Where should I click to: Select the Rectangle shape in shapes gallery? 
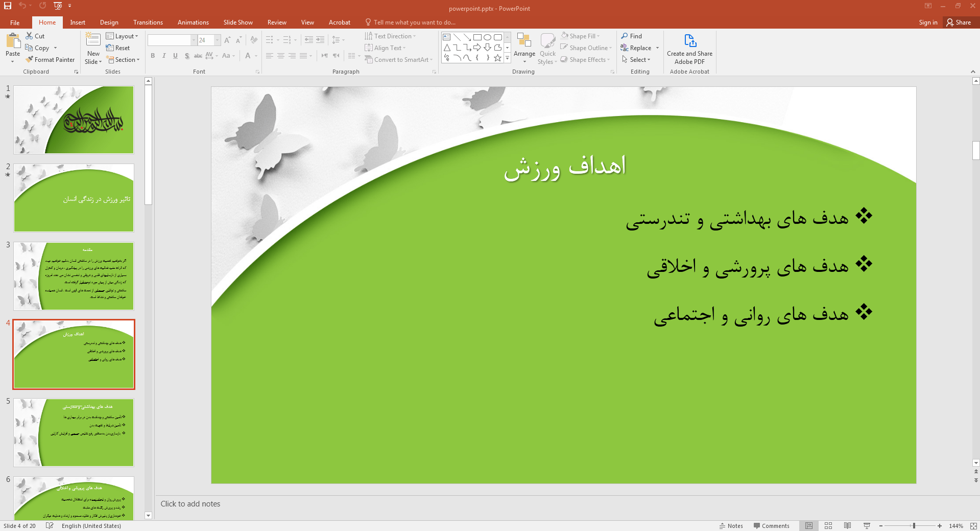tap(477, 37)
